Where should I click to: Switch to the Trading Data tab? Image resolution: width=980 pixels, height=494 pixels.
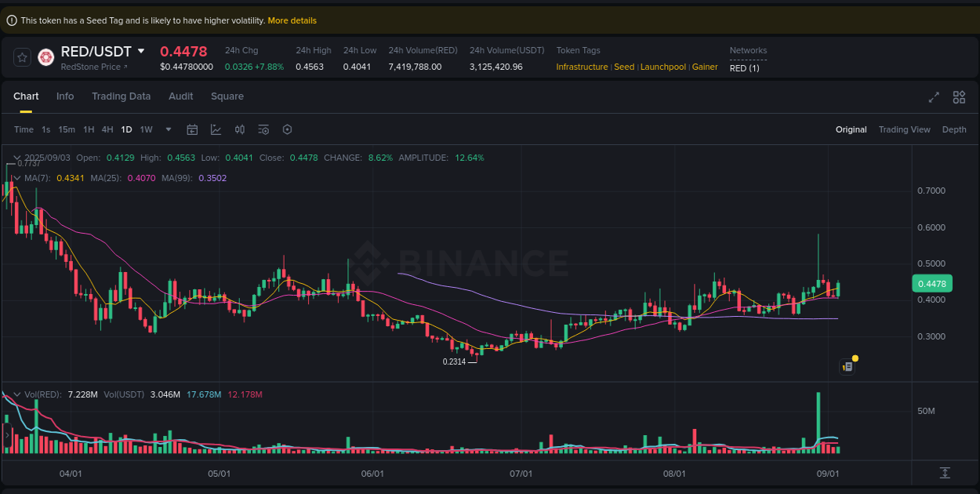coord(121,96)
